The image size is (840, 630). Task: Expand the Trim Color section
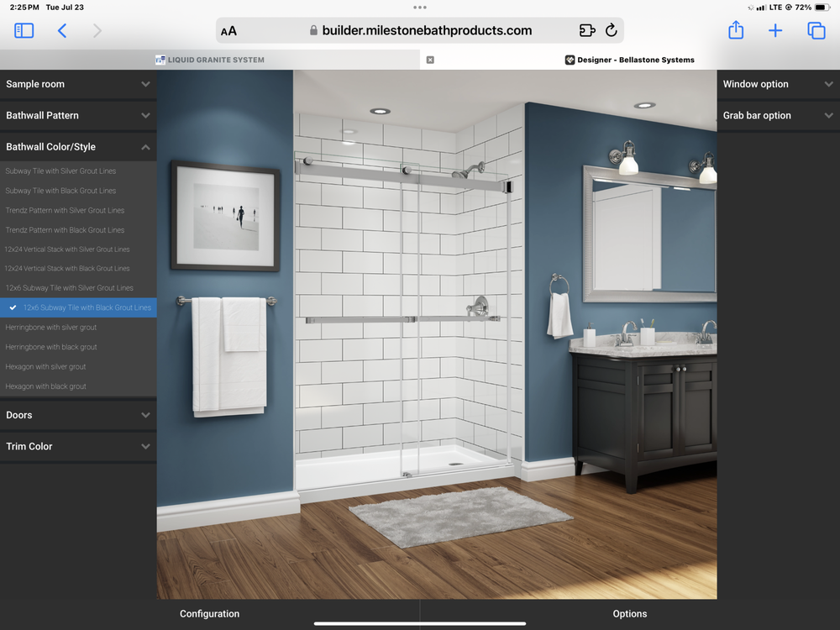(77, 447)
